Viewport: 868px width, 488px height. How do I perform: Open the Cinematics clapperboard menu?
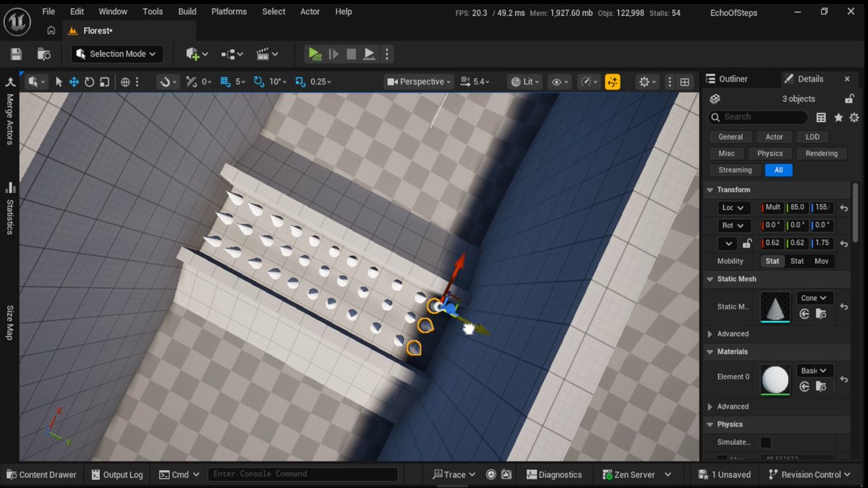(x=268, y=54)
